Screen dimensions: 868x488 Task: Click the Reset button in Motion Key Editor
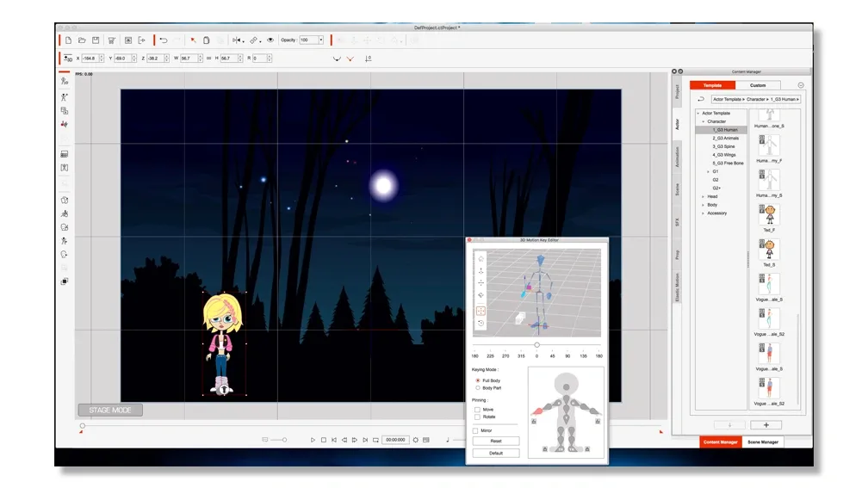[496, 441]
